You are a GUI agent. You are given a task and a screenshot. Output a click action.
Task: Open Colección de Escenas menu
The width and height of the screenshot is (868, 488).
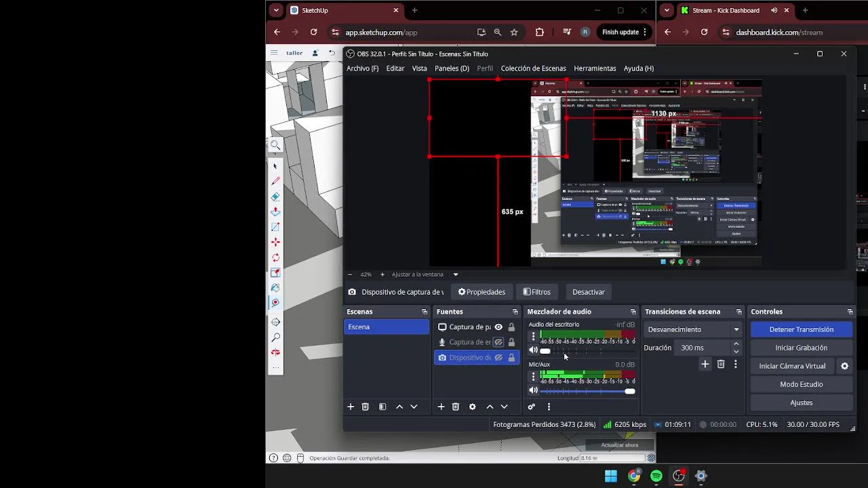click(x=533, y=68)
